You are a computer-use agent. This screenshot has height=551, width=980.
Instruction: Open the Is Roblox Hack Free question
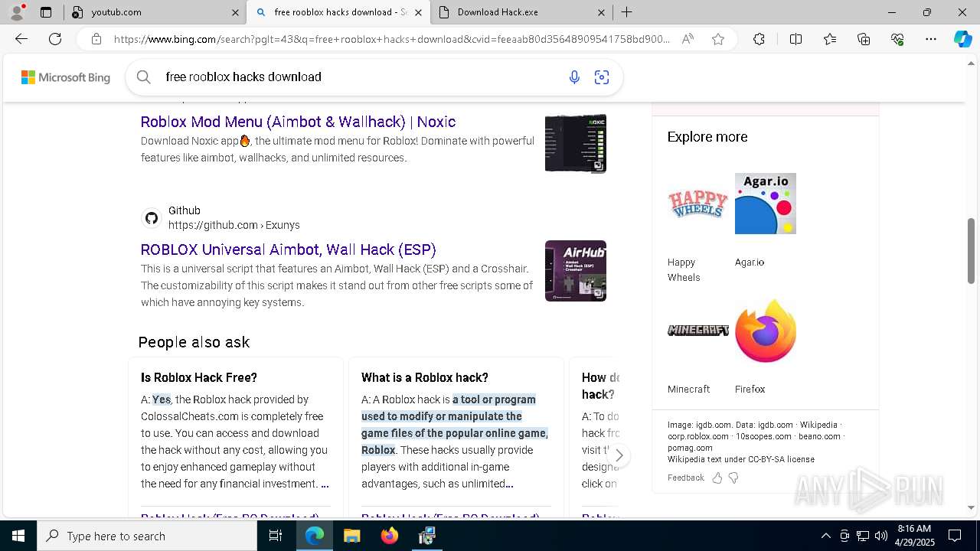(x=199, y=377)
